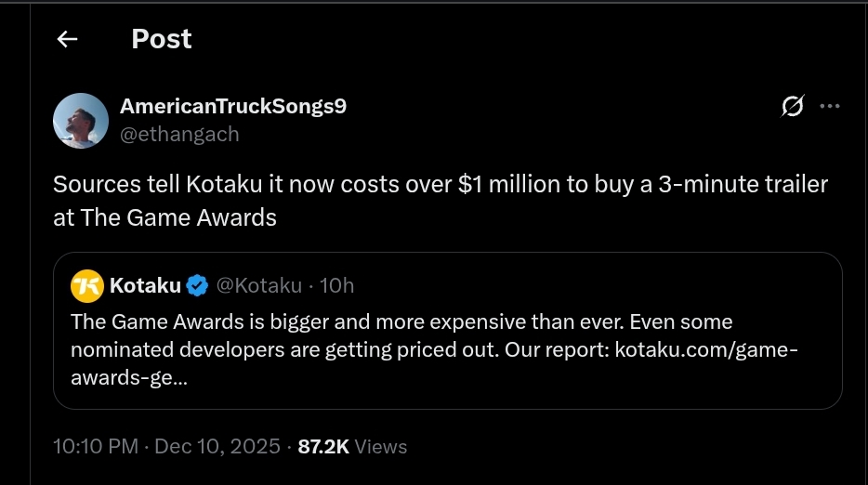Image resolution: width=868 pixels, height=485 pixels.
Task: Open AmericanTruckSongs9 display name profile
Action: tap(233, 106)
